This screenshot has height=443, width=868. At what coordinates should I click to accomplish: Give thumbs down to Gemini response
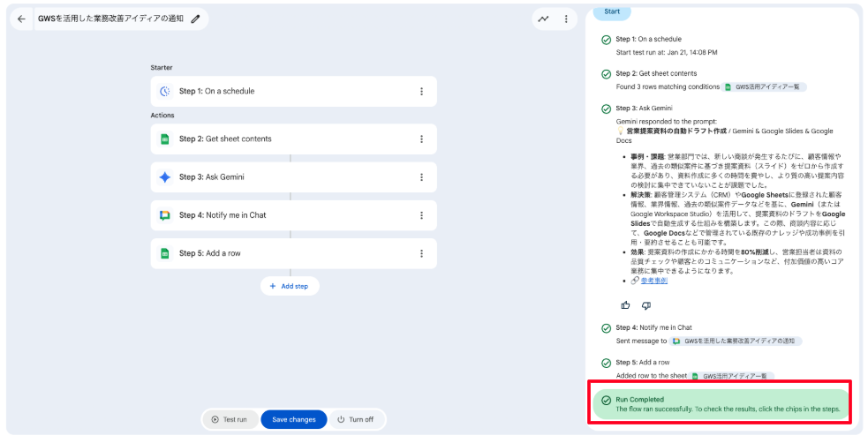645,305
